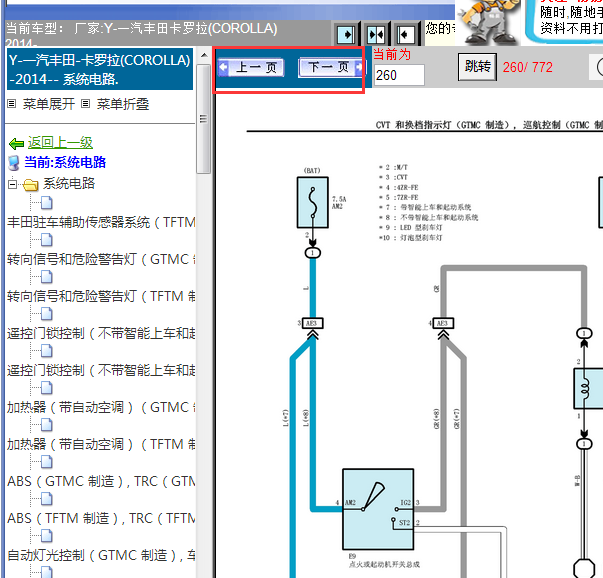Click the 返回上一级 link

60,143
